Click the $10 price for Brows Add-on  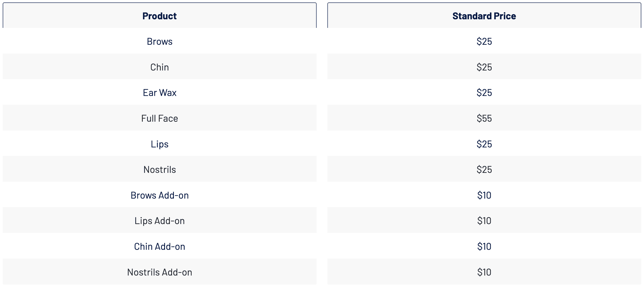[484, 195]
